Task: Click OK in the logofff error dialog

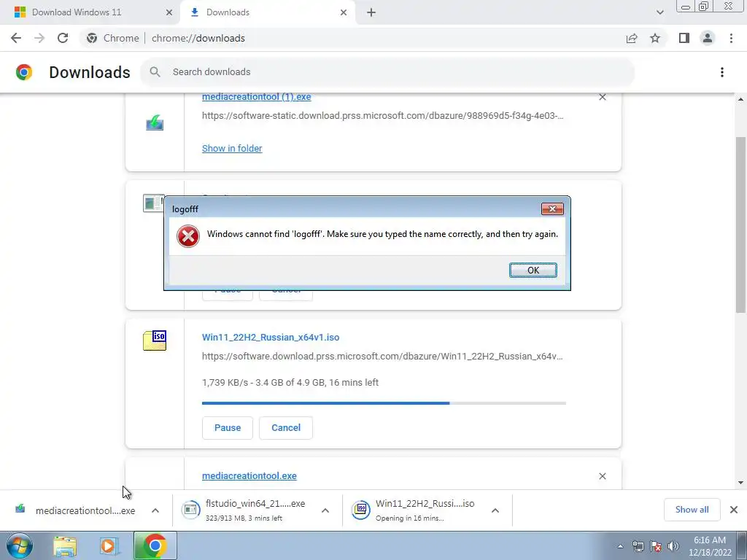Action: [x=533, y=270]
